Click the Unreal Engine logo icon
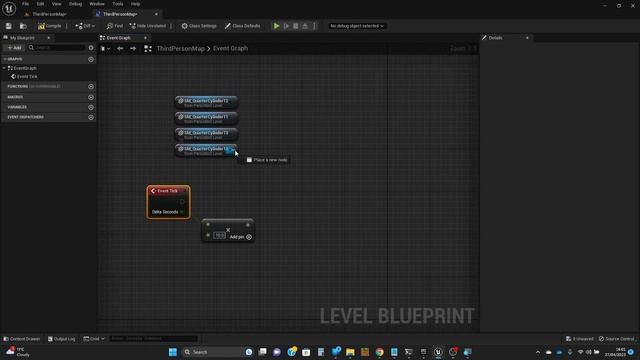This screenshot has height=360, width=640. click(9, 8)
